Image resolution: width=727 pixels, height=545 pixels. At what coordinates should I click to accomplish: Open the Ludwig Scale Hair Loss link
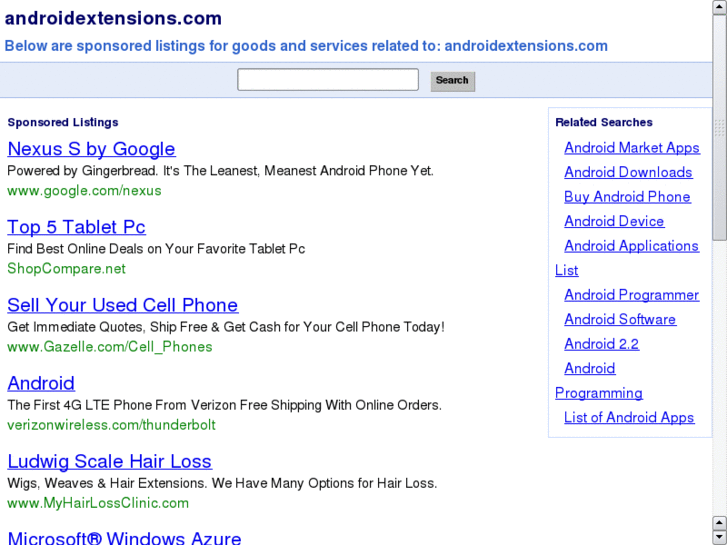coord(109,461)
